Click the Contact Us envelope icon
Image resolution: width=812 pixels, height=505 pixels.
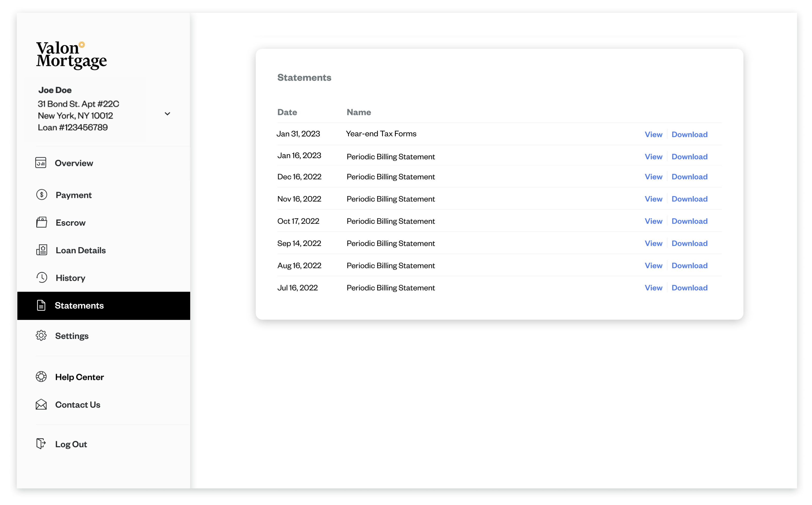pyautogui.click(x=41, y=404)
